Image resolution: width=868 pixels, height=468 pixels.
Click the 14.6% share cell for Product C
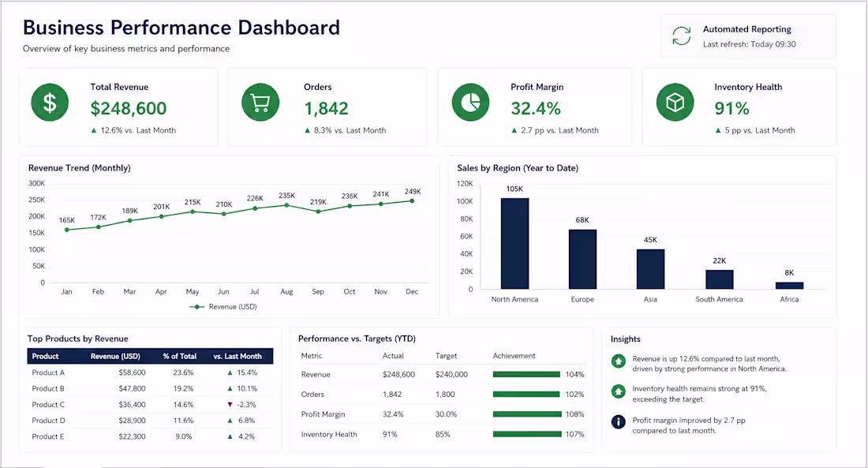coord(183,405)
